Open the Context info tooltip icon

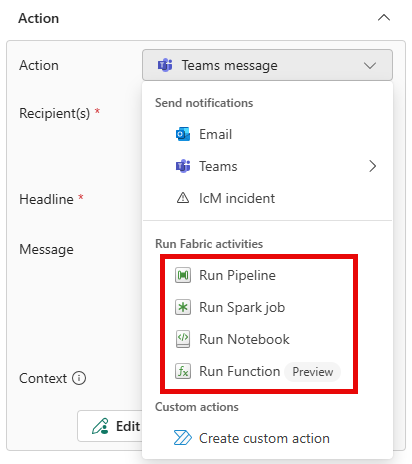tap(79, 378)
